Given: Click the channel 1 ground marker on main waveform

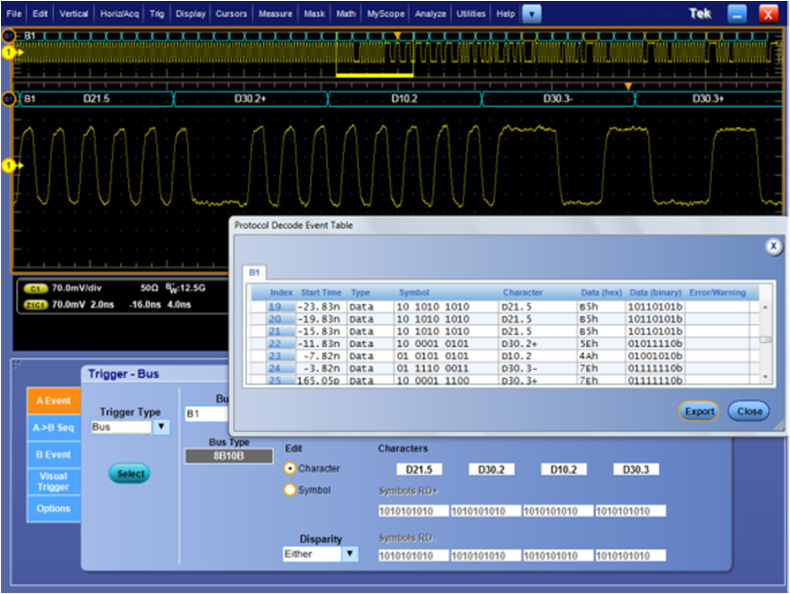Looking at the screenshot, I should point(11,165).
